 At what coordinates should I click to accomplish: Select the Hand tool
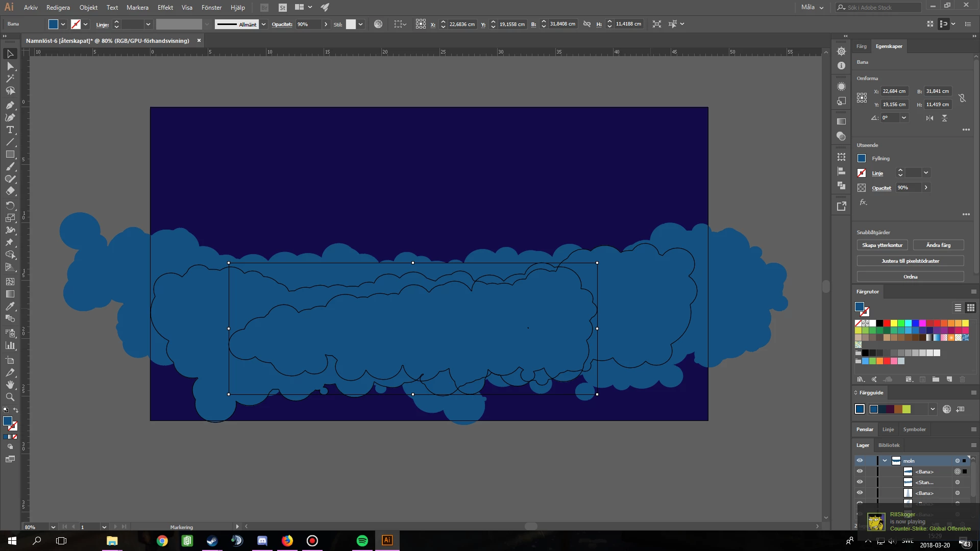tap(10, 385)
